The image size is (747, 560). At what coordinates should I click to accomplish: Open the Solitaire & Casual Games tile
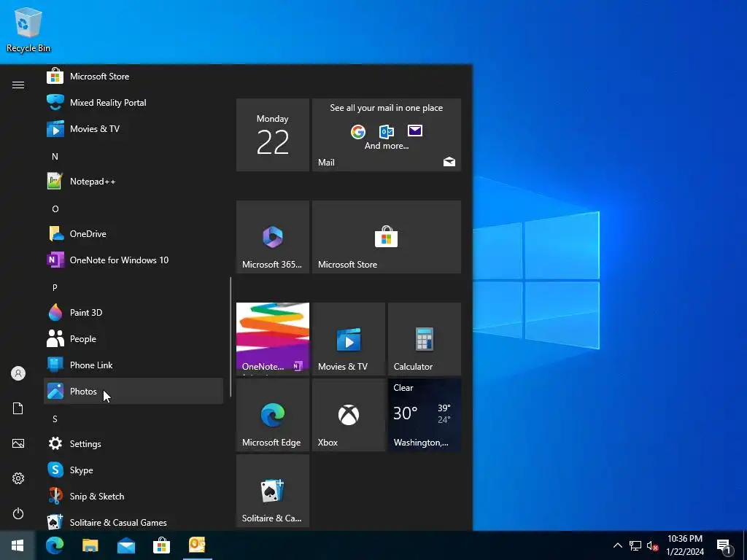point(273,491)
